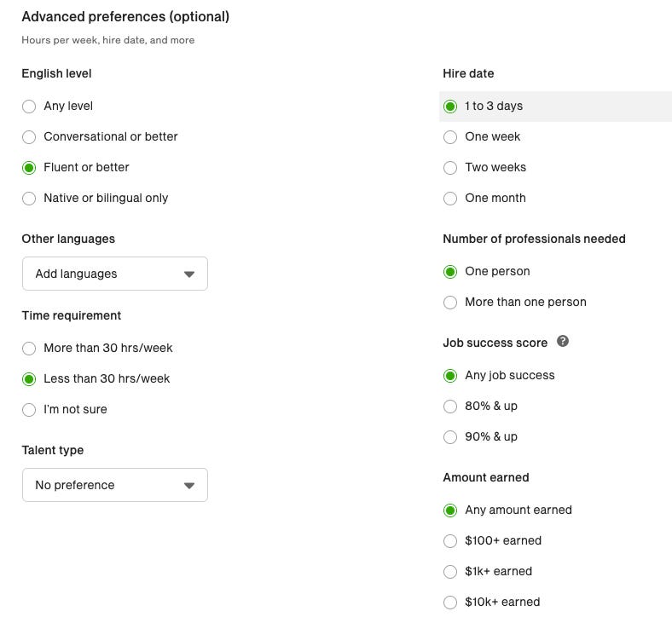Pick 90% & up job success
The height and width of the screenshot is (623, 672).
[x=450, y=437]
